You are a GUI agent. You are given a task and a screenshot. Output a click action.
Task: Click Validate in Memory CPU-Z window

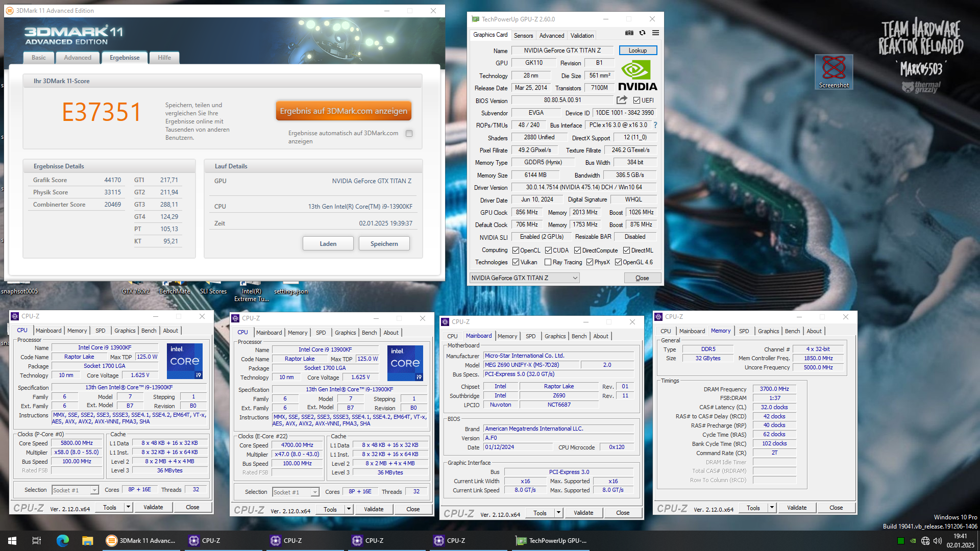pos(796,508)
